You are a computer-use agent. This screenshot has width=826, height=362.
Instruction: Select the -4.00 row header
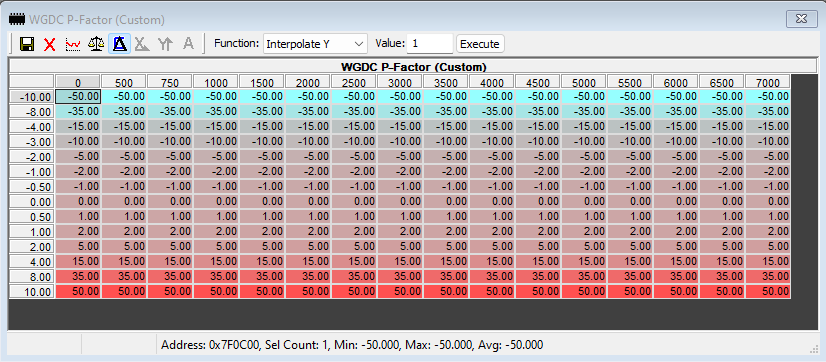pos(32,127)
